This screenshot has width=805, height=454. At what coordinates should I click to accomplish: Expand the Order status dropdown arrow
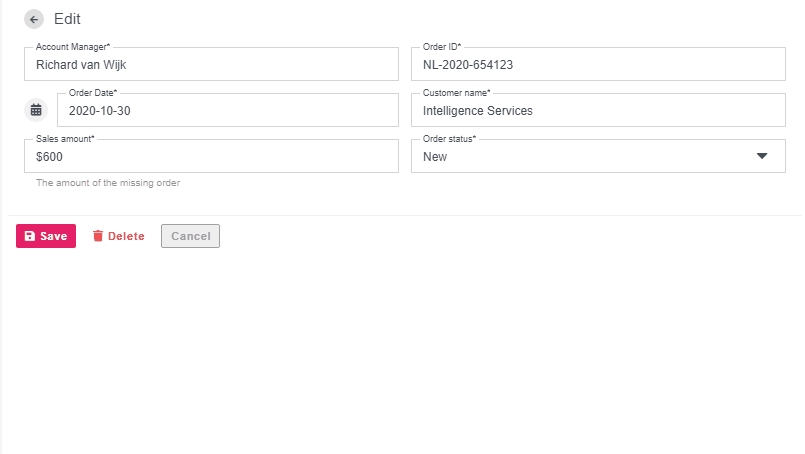762,156
